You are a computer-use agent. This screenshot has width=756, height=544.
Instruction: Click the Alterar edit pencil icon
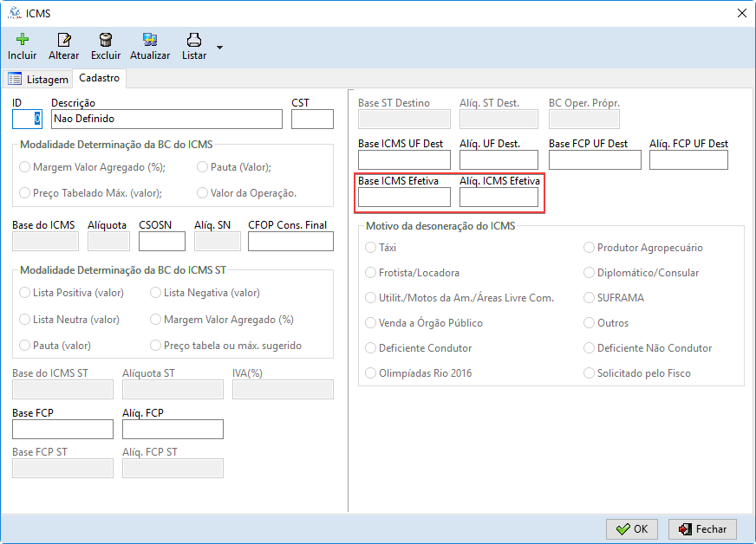[x=63, y=40]
